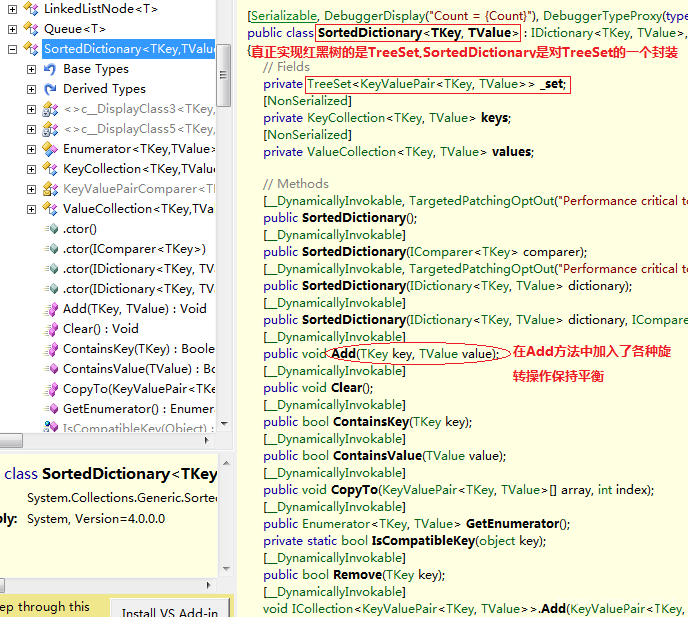Expand the KeyValuePairComparer node
Viewport: 688px width, 617px height.
(31, 189)
